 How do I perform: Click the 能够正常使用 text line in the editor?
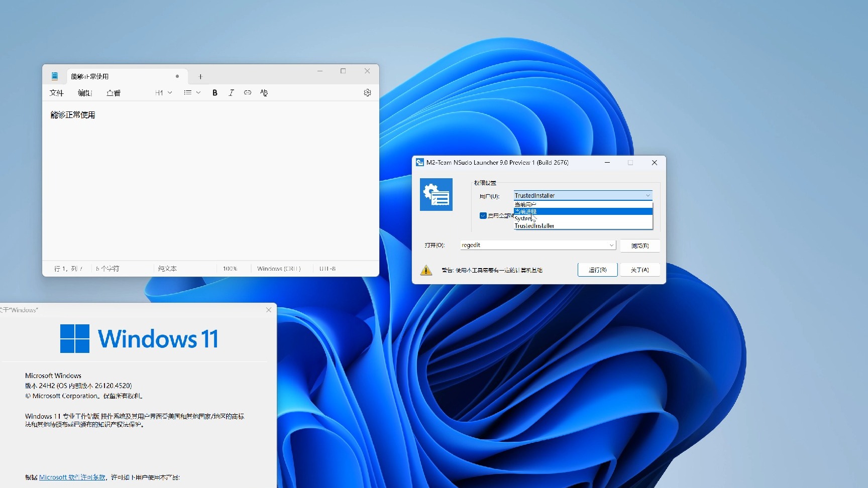pyautogui.click(x=73, y=115)
